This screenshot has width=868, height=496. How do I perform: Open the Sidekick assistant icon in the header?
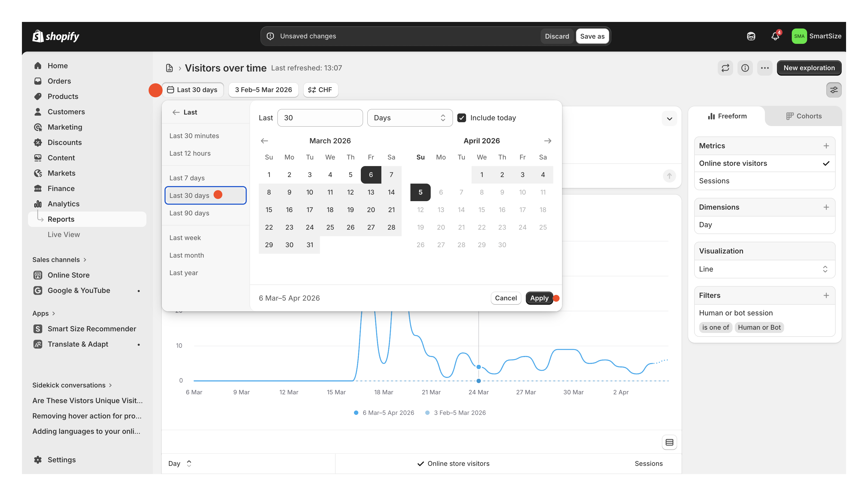(x=751, y=36)
